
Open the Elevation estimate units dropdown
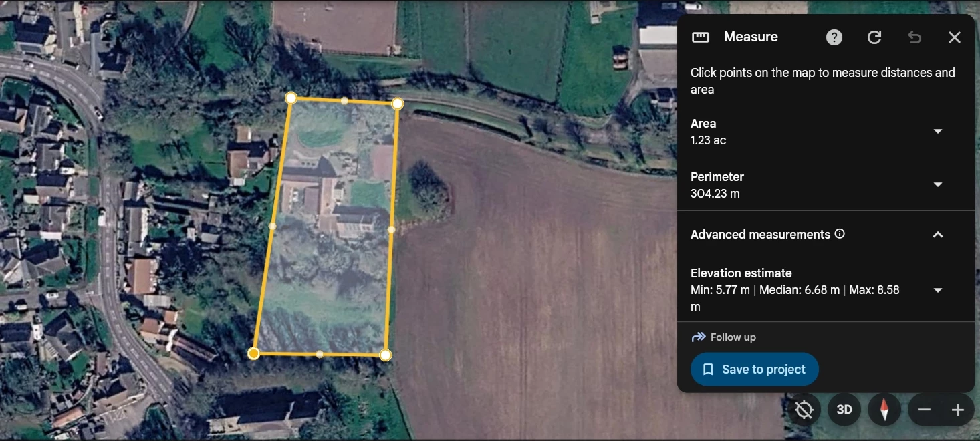(938, 290)
